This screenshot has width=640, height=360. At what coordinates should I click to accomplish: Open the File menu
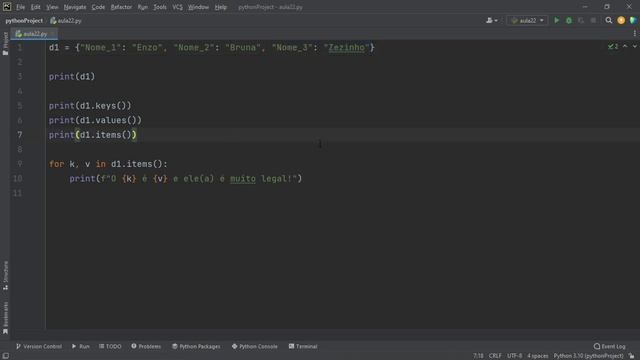click(x=20, y=7)
